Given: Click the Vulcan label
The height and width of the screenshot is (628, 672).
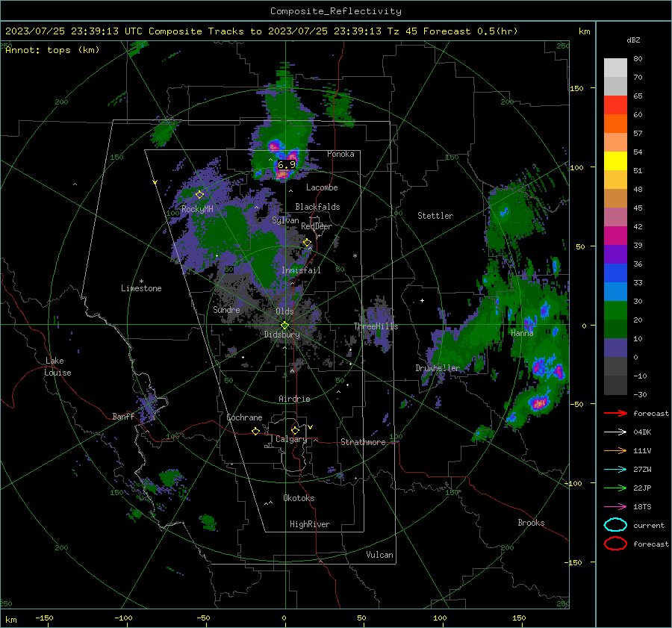Looking at the screenshot, I should tap(379, 555).
